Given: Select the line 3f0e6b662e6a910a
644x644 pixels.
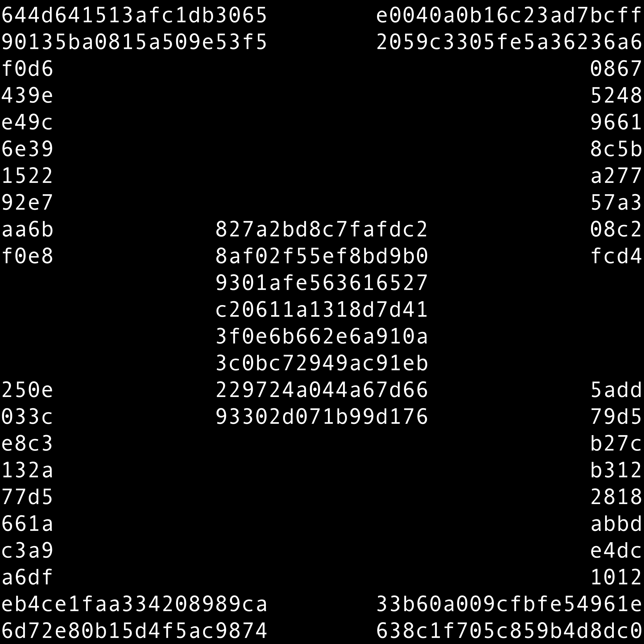Looking at the screenshot, I should tap(322, 337).
